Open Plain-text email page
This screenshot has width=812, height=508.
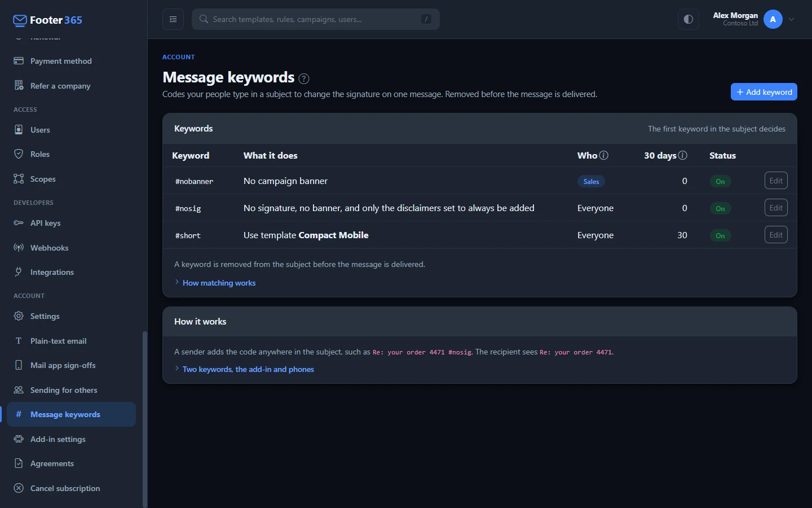tap(71, 341)
